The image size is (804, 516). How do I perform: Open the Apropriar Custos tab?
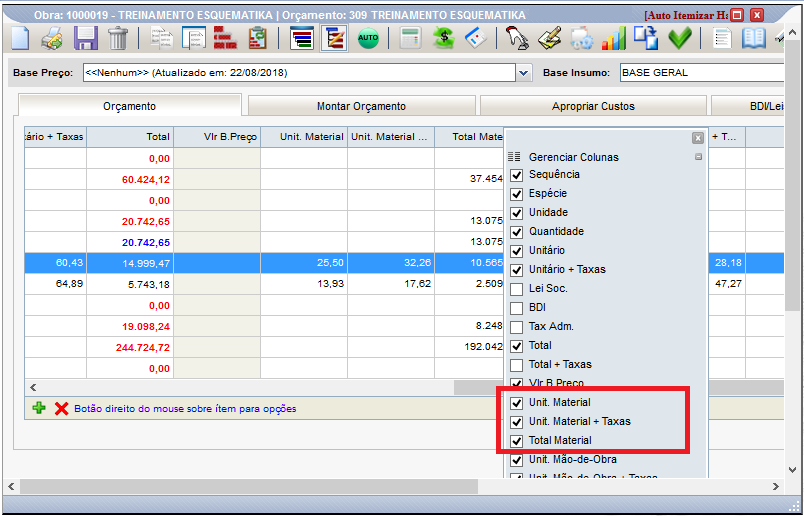coord(593,106)
